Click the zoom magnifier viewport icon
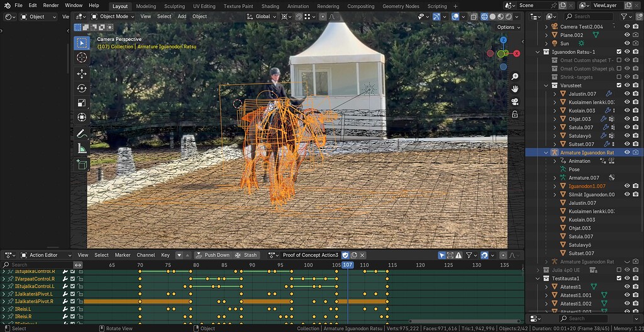Viewport: 644px width, 332px height. pyautogui.click(x=514, y=77)
